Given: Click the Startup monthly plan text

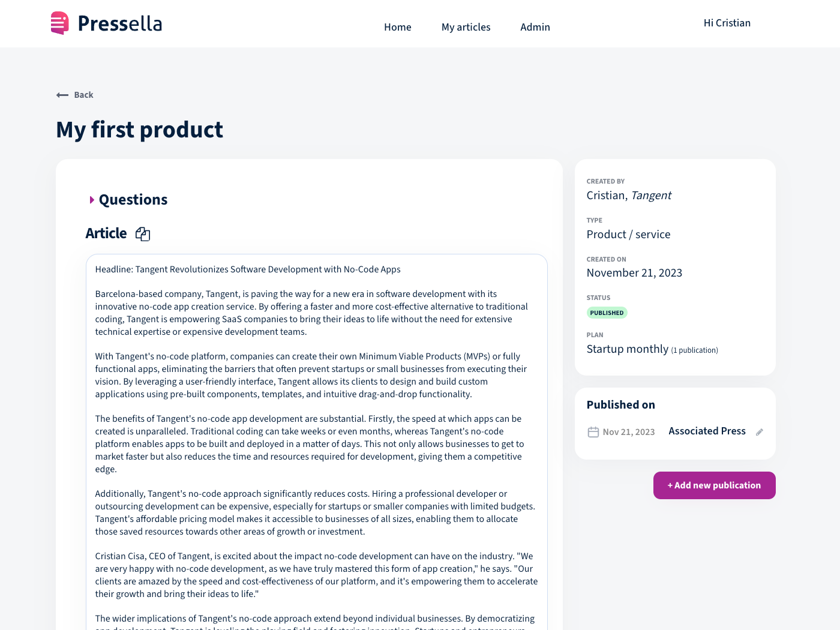Looking at the screenshot, I should (627, 349).
